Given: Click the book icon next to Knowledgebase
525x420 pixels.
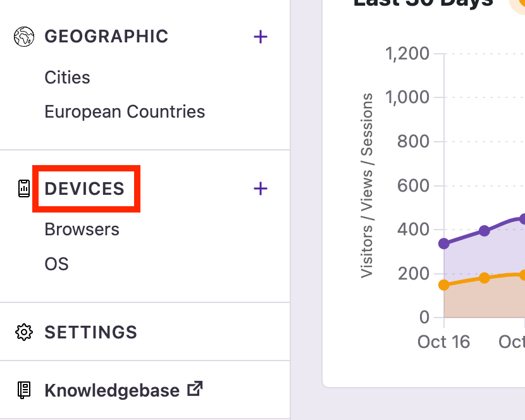Looking at the screenshot, I should [x=24, y=390].
